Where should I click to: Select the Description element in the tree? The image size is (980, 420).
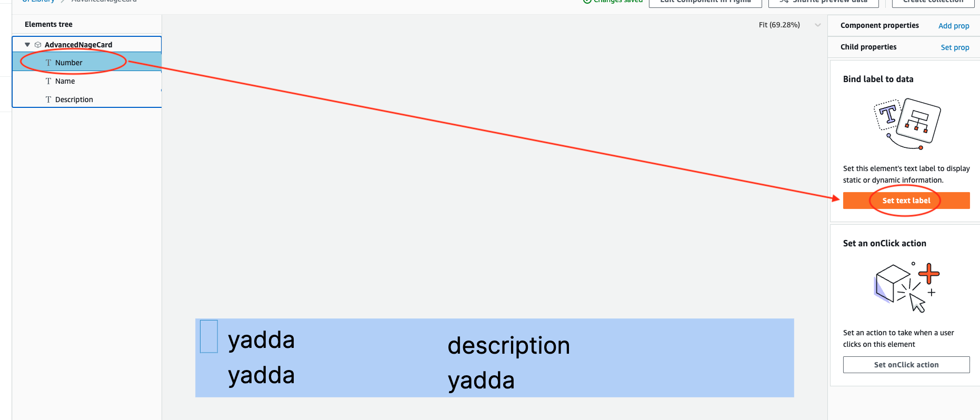tap(74, 99)
